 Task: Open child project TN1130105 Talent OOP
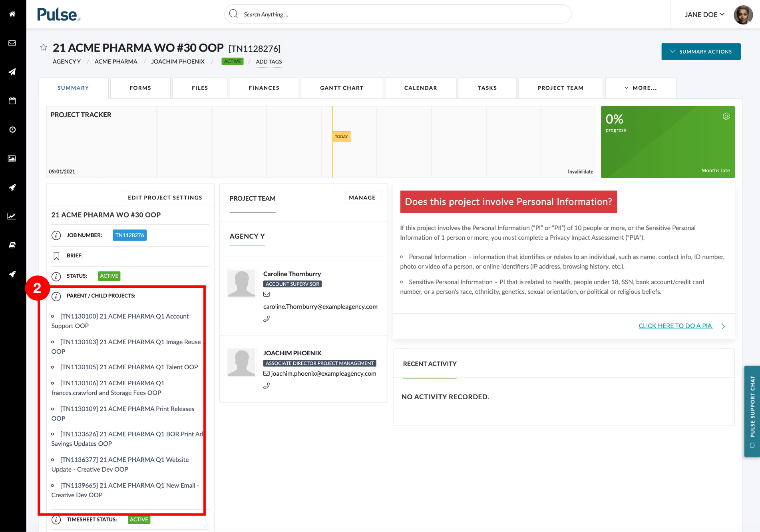click(129, 367)
